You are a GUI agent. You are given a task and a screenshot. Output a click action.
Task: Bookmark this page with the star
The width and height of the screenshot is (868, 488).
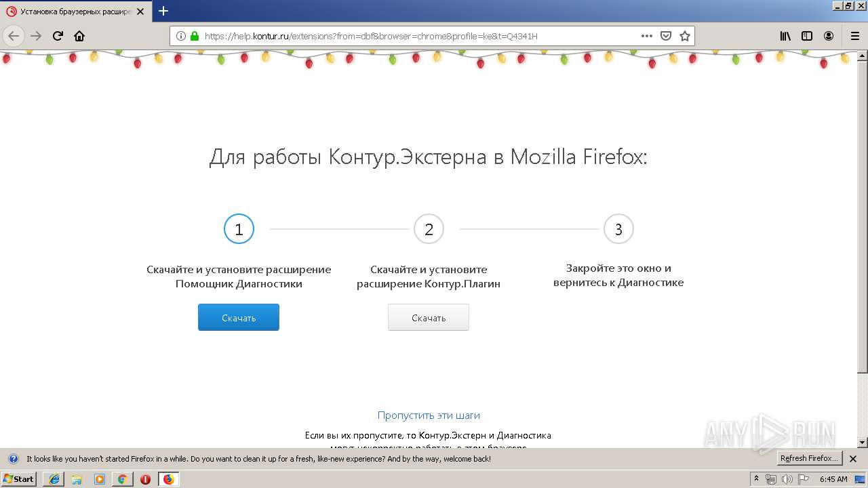(685, 36)
